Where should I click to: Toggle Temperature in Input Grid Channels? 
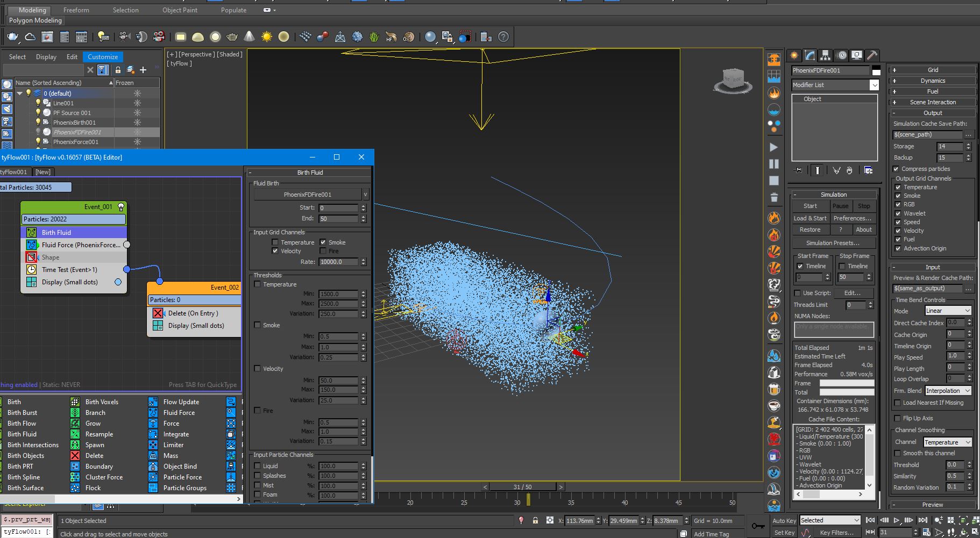275,242
